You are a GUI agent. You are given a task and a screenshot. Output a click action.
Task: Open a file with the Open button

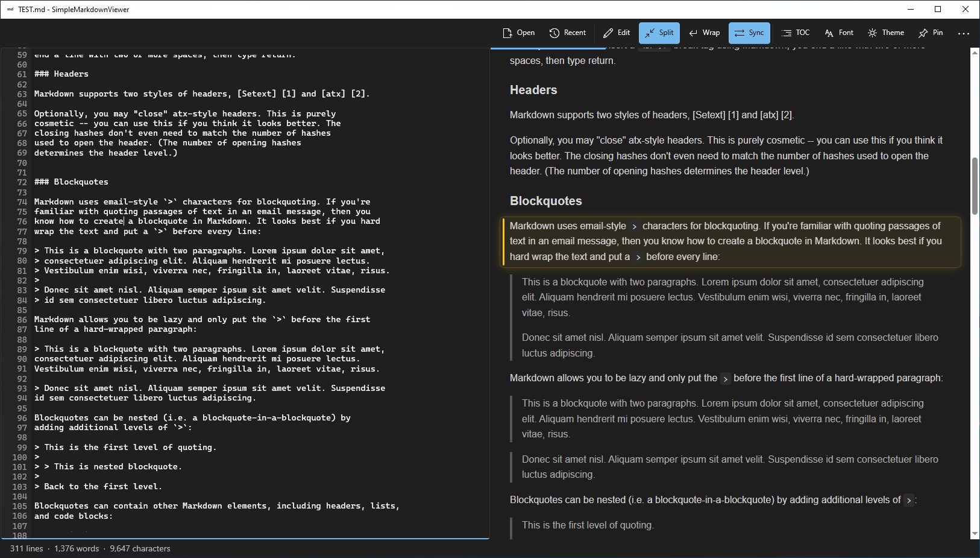coord(518,33)
